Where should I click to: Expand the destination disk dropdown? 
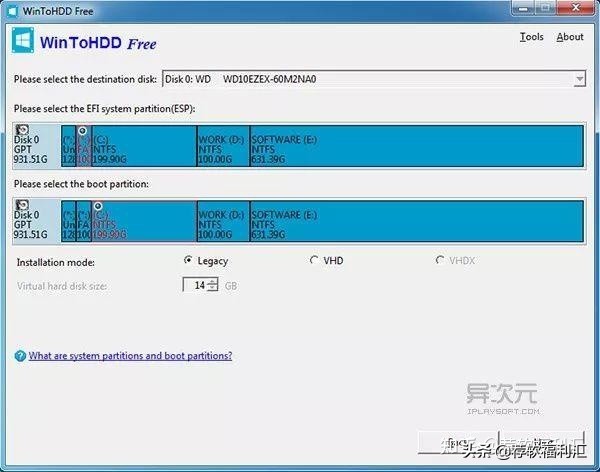[580, 79]
